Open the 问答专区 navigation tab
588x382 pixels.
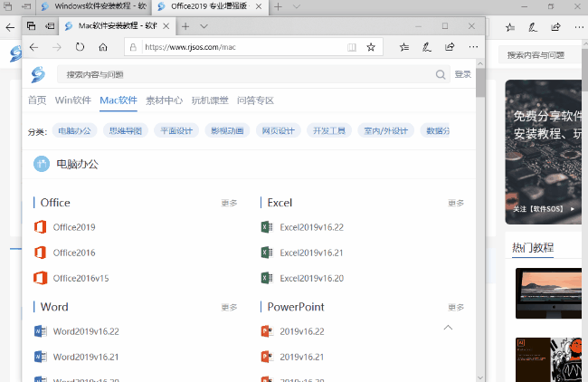(255, 100)
